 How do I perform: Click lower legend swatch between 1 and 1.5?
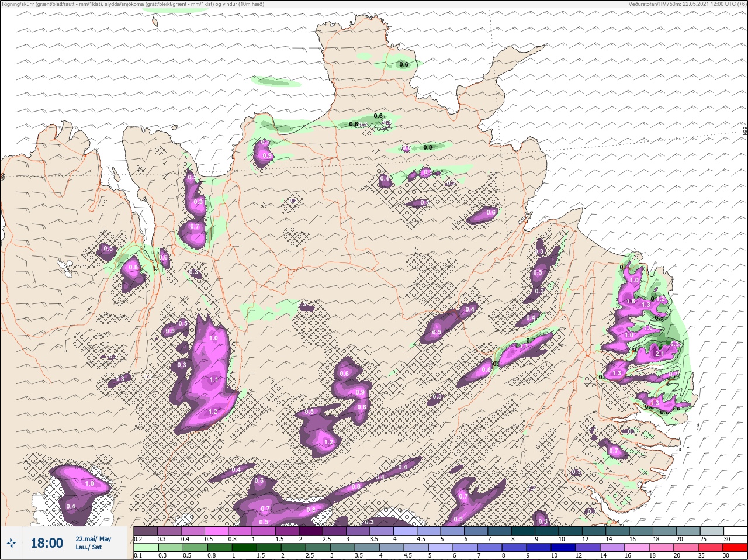[x=244, y=548]
